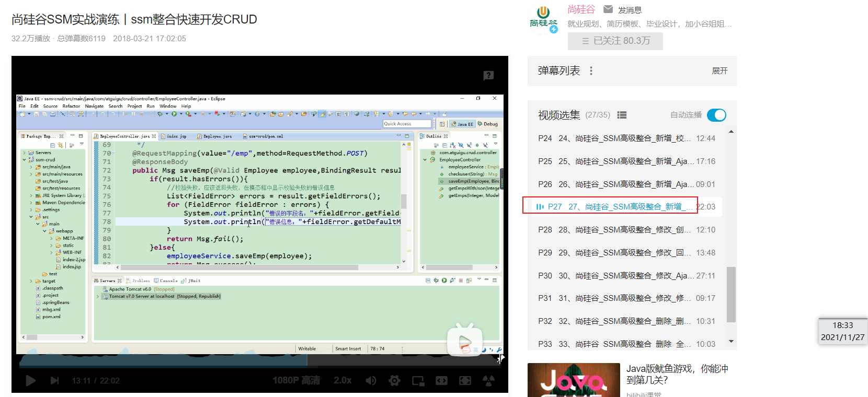Click the uploader description 就业规划 text

(x=649, y=24)
